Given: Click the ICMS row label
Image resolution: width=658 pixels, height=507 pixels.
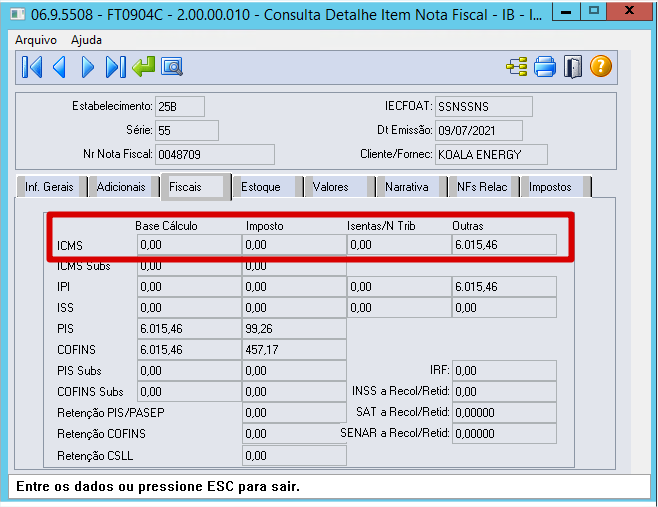Looking at the screenshot, I should (x=70, y=246).
